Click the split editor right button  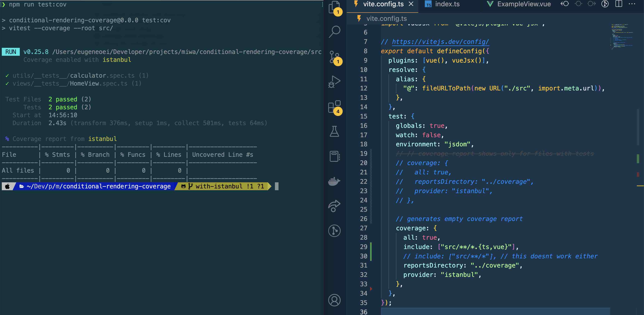(618, 4)
